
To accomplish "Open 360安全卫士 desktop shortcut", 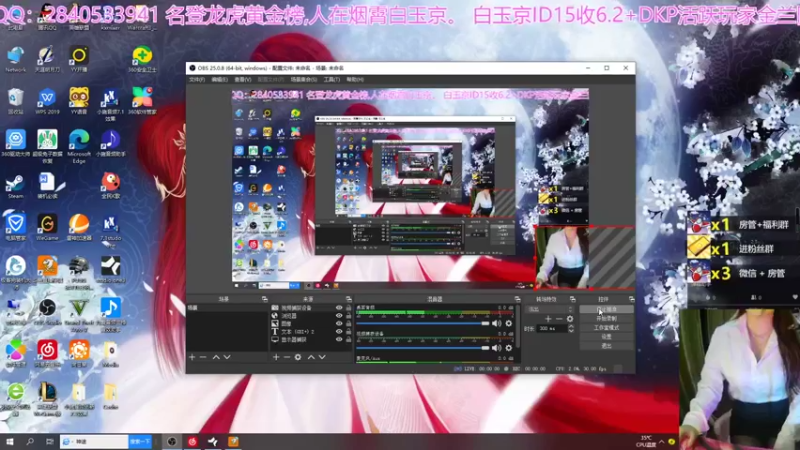I will click(x=142, y=59).
